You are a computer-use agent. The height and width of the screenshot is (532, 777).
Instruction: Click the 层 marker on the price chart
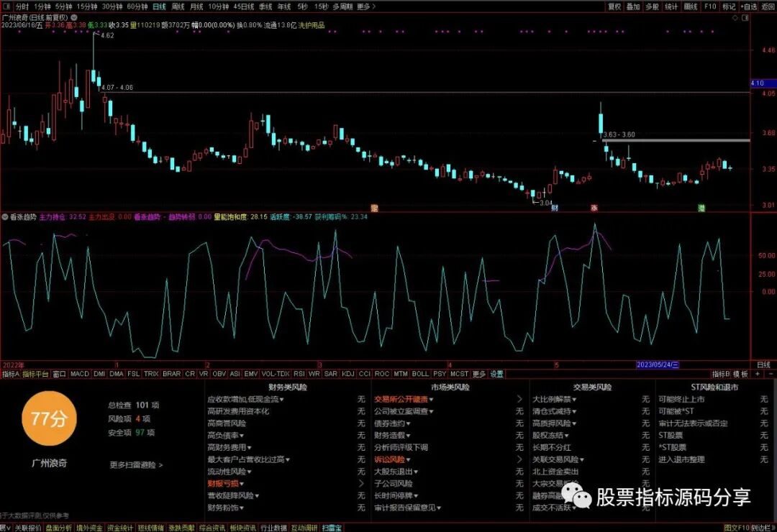pos(375,208)
